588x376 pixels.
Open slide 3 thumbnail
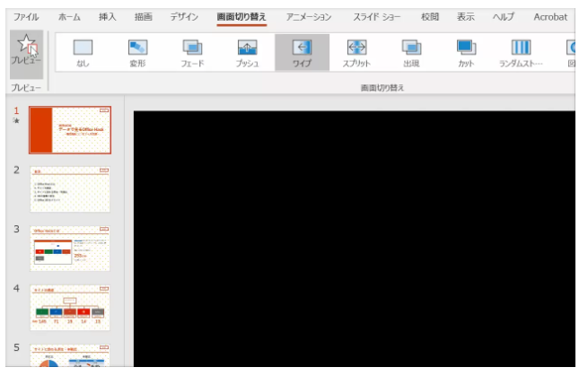(x=70, y=249)
